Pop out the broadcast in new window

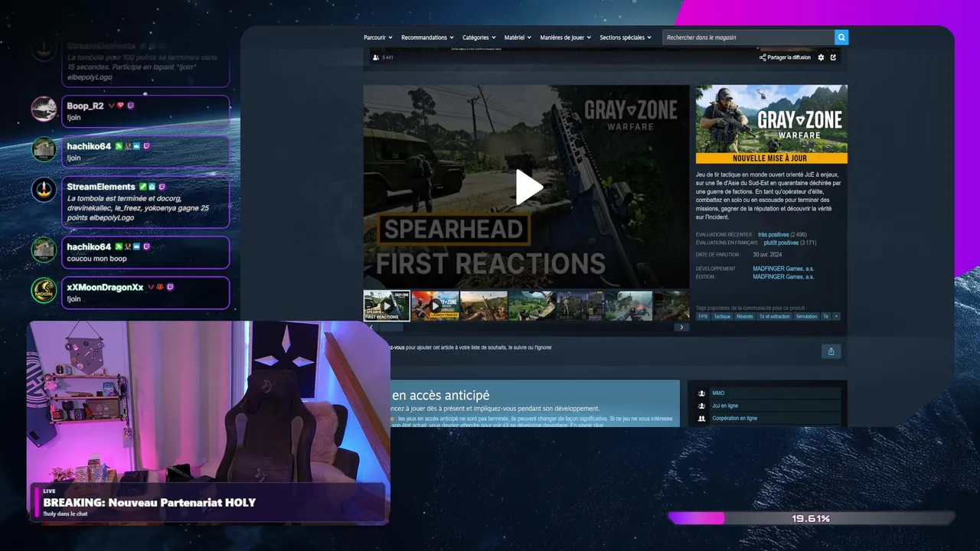(x=833, y=57)
